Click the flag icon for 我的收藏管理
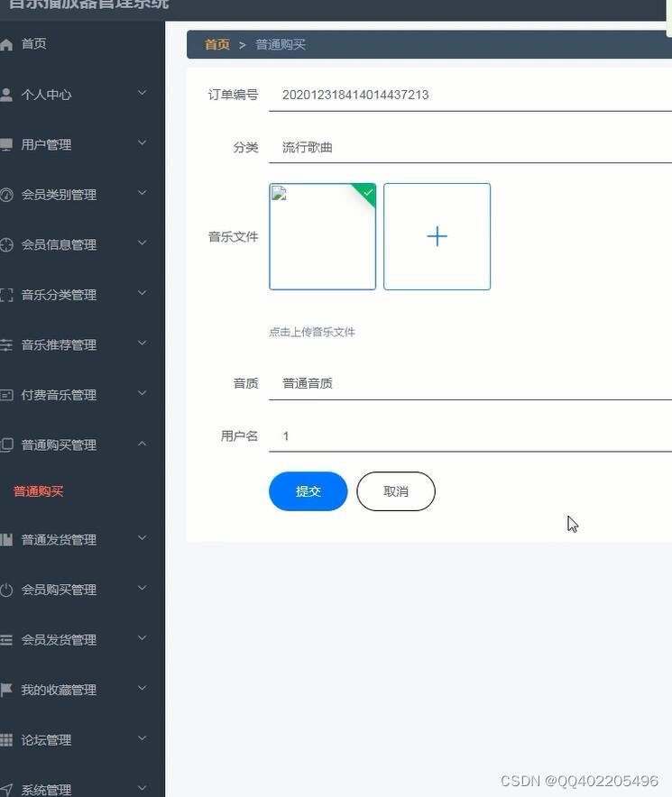 (x=6, y=691)
